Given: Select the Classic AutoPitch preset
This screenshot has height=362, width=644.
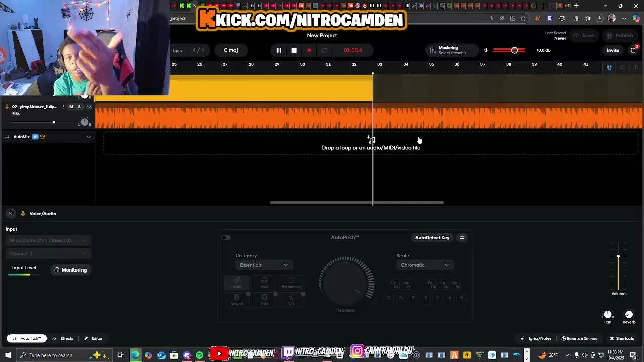Looking at the screenshot, I should (x=236, y=283).
